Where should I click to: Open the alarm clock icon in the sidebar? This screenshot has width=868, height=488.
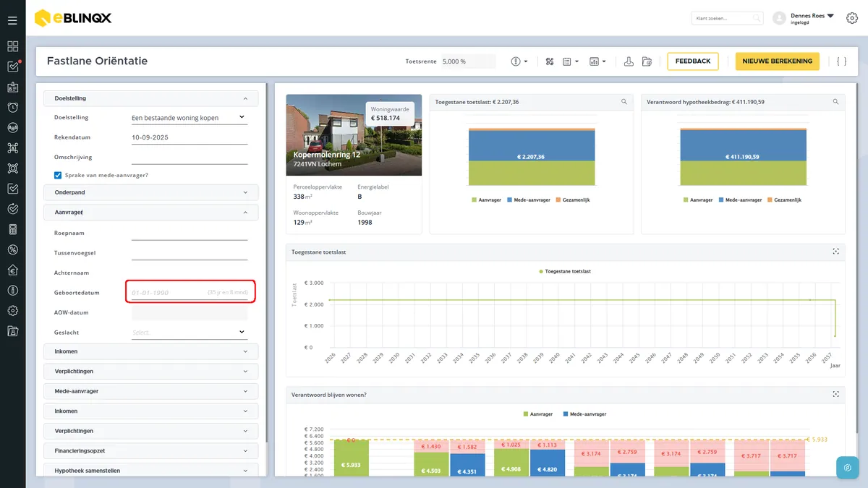pyautogui.click(x=12, y=107)
